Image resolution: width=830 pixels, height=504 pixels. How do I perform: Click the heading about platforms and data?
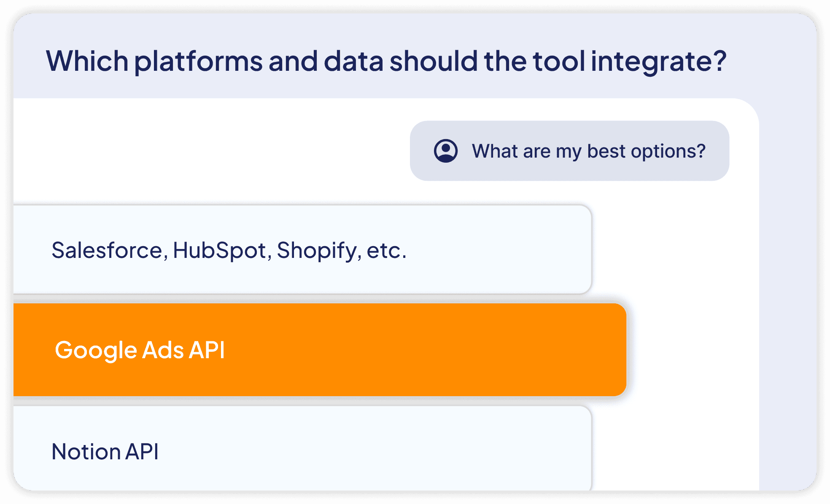tap(386, 62)
